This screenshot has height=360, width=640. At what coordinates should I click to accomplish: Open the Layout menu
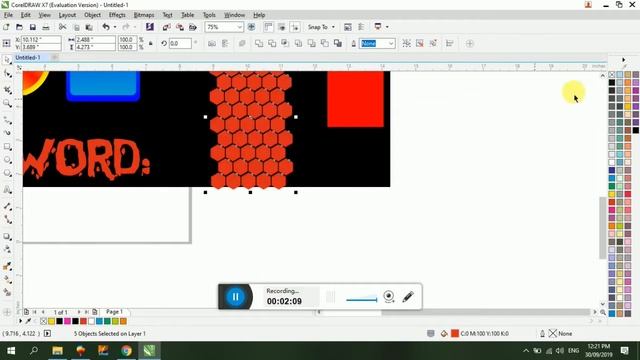(67, 15)
